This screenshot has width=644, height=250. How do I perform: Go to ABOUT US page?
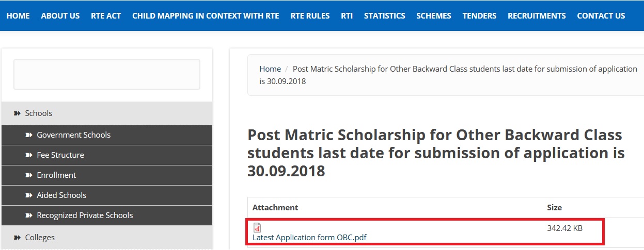(x=60, y=16)
